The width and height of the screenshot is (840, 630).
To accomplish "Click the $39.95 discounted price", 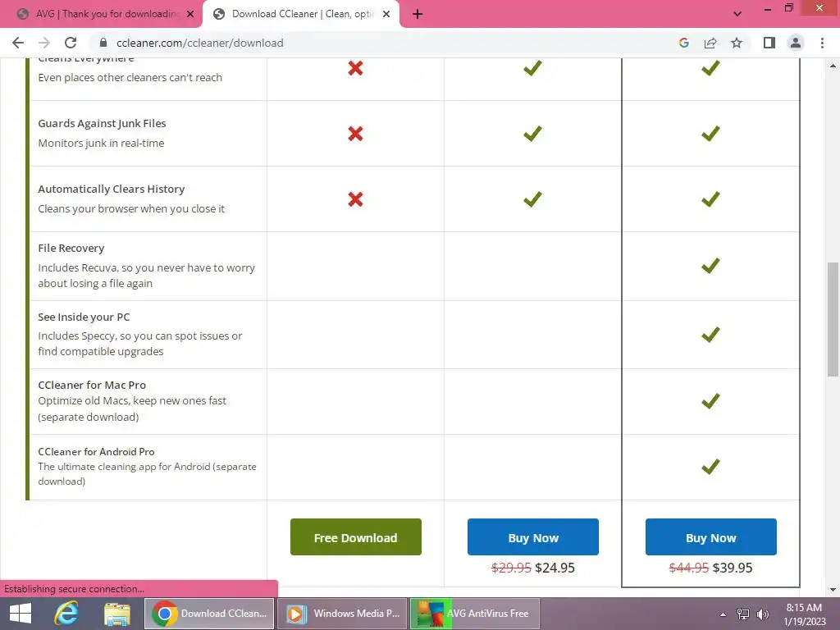I will pyautogui.click(x=733, y=568).
